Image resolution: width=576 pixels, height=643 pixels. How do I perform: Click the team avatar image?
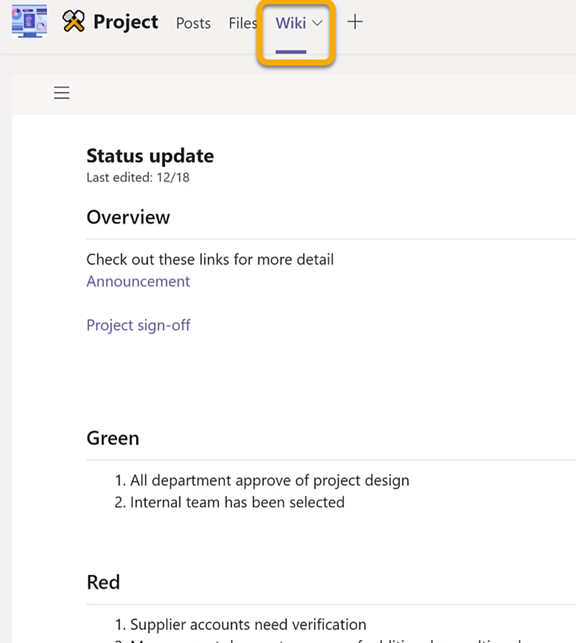point(29,21)
